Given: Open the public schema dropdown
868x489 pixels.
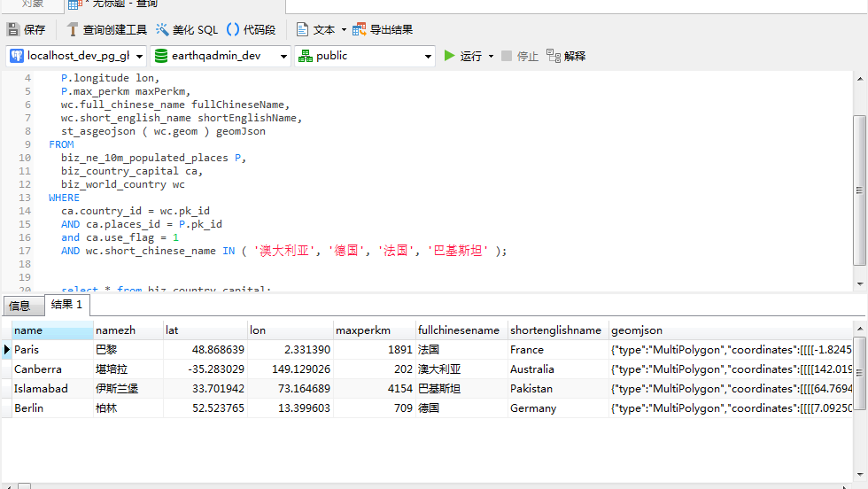Looking at the screenshot, I should click(428, 56).
